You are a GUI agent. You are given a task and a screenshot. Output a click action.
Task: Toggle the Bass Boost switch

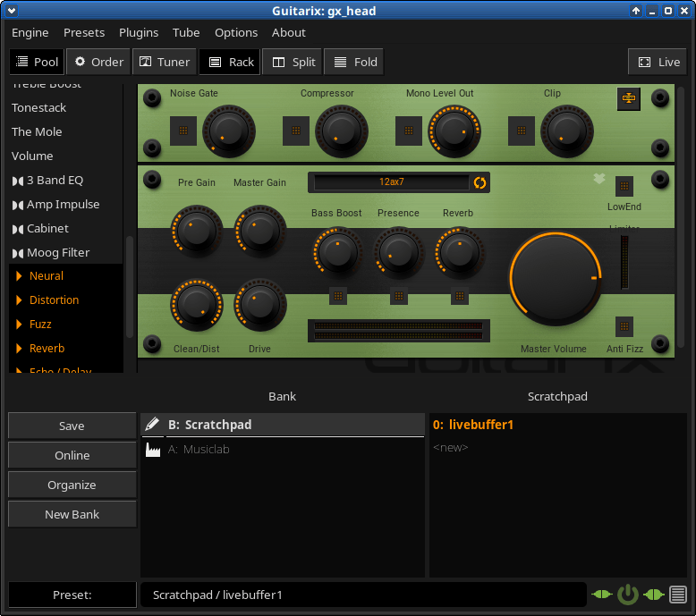coord(338,296)
